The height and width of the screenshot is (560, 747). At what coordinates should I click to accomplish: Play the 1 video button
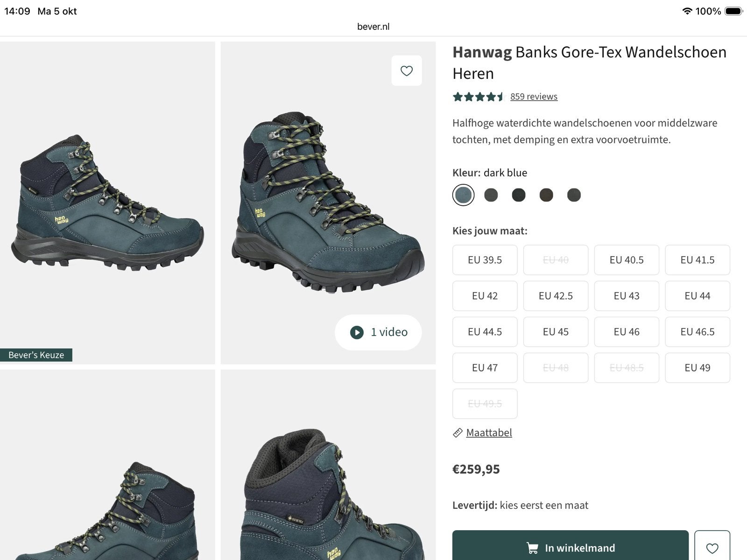click(x=378, y=332)
